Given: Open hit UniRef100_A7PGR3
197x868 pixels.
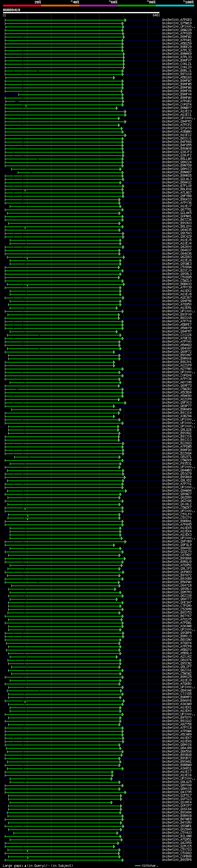Looking at the screenshot, I should pyautogui.click(x=177, y=20).
